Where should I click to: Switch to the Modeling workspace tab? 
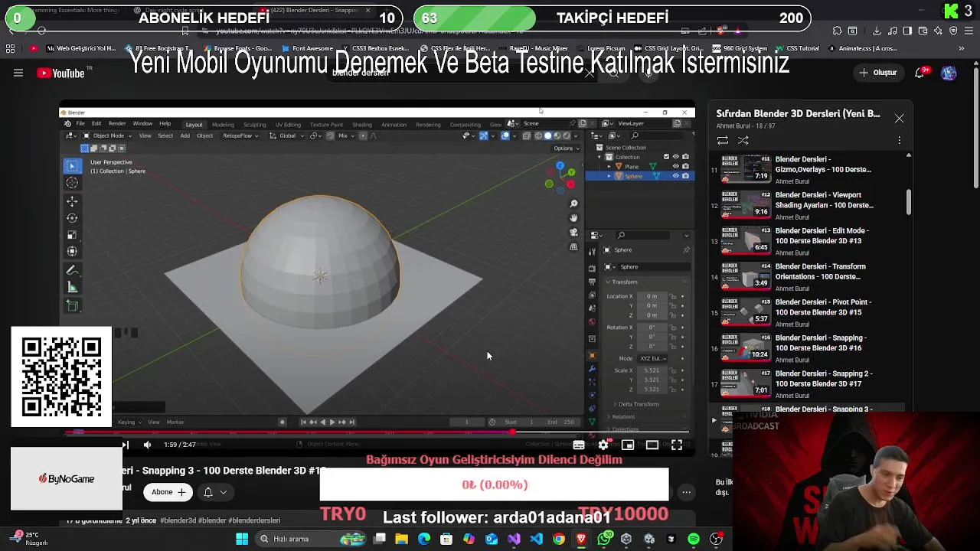point(223,125)
